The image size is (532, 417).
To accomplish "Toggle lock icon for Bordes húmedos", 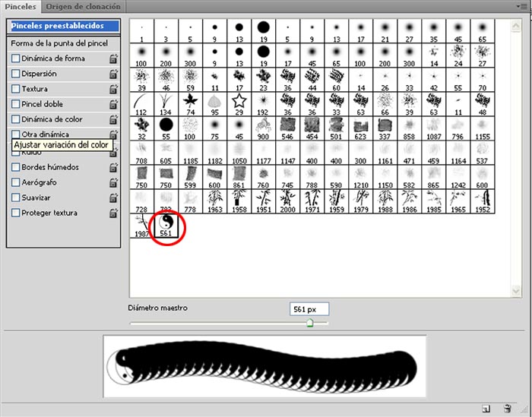I will (x=113, y=167).
